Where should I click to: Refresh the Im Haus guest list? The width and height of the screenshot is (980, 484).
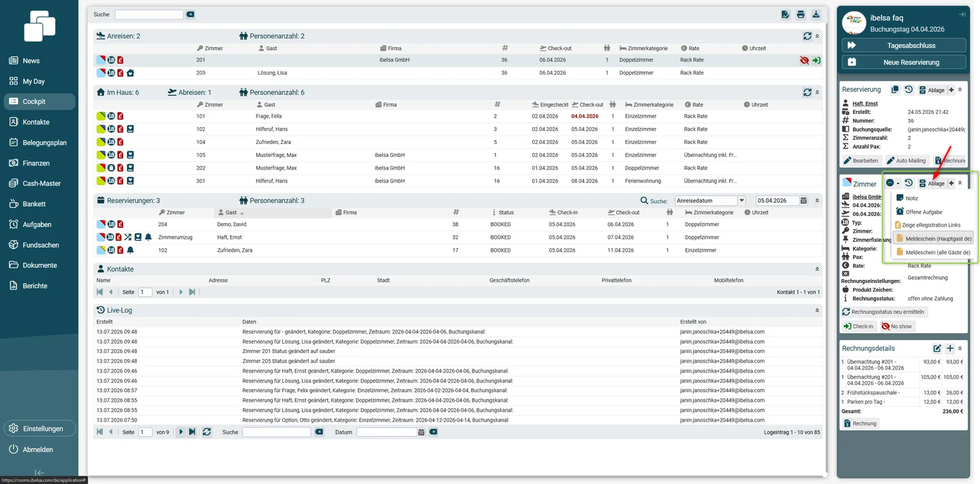click(x=807, y=93)
